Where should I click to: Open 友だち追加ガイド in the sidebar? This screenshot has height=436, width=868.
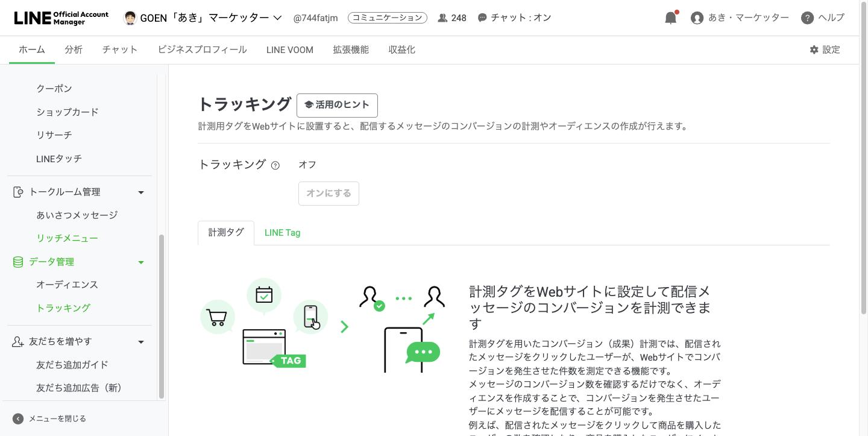[x=72, y=365]
